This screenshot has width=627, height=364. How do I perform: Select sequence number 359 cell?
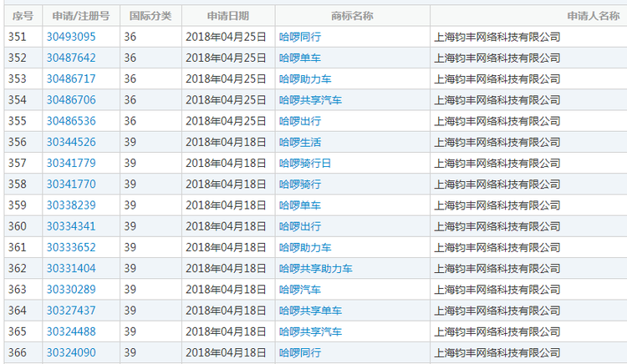[x=23, y=205]
